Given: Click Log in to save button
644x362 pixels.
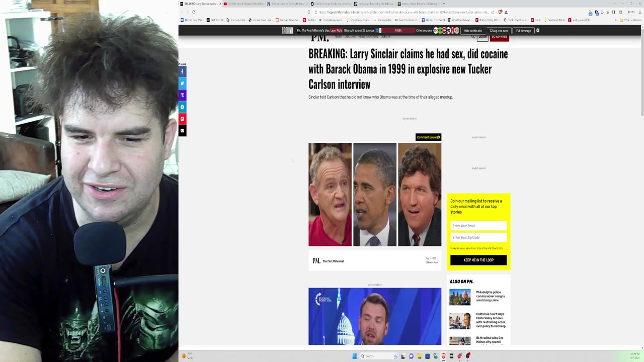Looking at the screenshot, I should (x=499, y=31).
